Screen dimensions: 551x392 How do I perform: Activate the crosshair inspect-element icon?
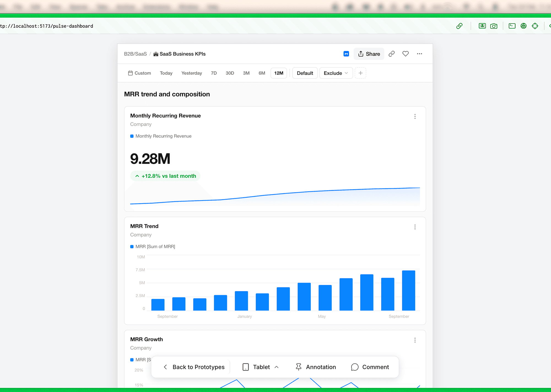point(535,26)
